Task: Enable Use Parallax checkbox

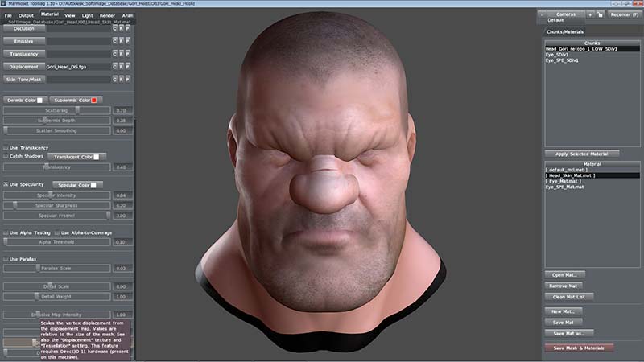Action: click(x=6, y=259)
